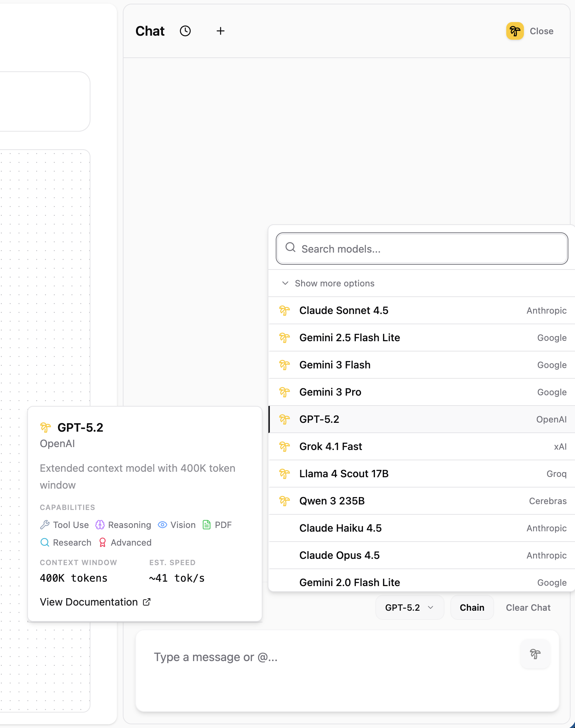Click Vision eye icon
575x728 pixels.
coord(162,525)
